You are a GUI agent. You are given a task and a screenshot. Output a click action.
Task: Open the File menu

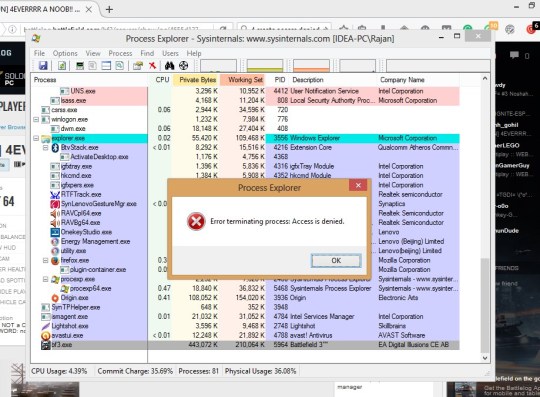tap(39, 53)
